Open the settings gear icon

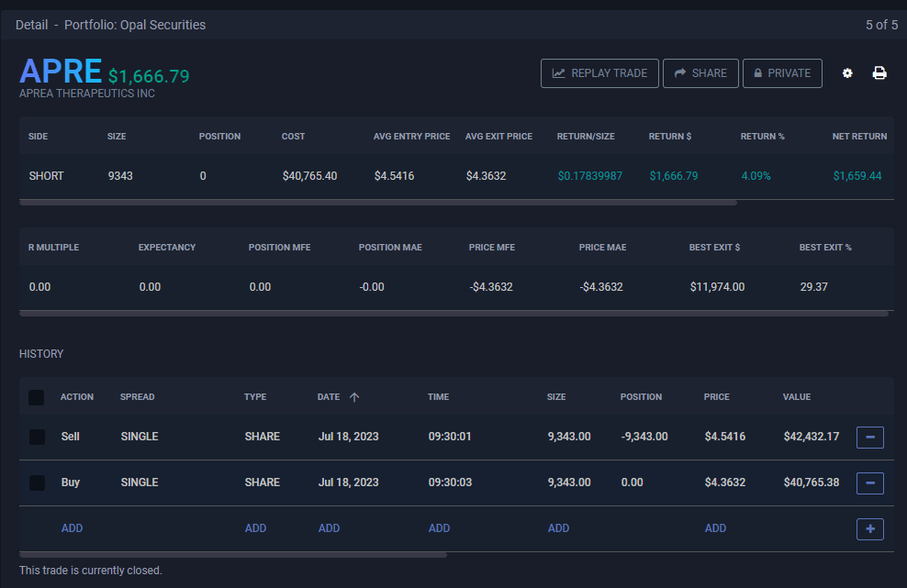[x=847, y=73]
